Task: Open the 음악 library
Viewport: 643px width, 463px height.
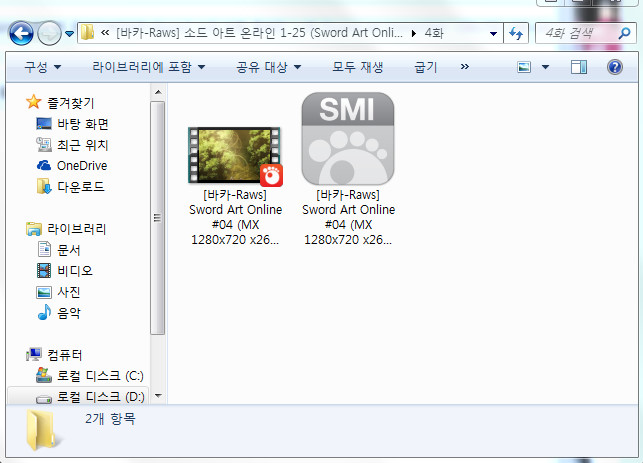Action: pos(68,313)
